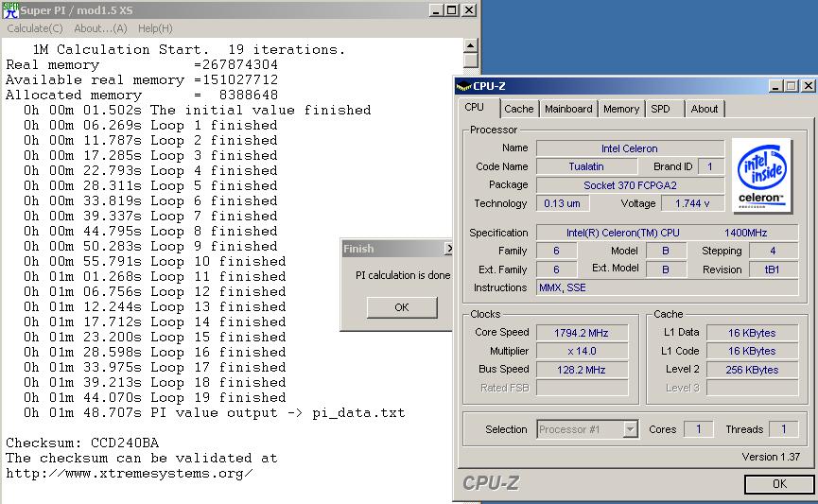This screenshot has height=504, width=818.
Task: Click the L1 Code value '16 KBytes'
Action: [752, 351]
